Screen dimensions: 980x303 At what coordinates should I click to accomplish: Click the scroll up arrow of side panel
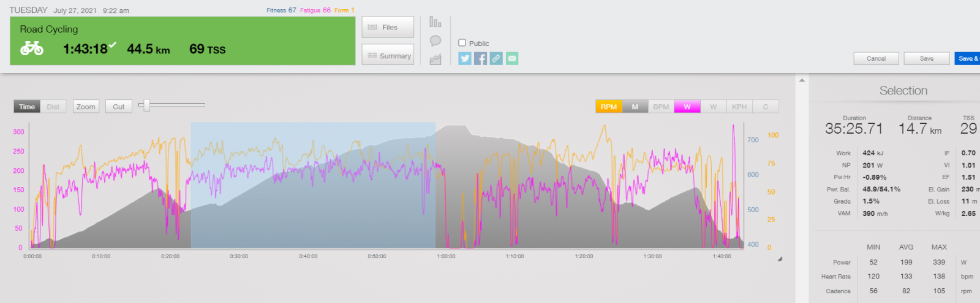802,80
